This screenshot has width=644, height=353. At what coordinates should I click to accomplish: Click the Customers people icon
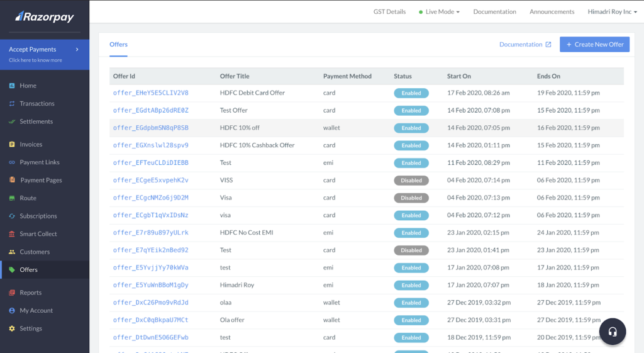click(x=12, y=252)
